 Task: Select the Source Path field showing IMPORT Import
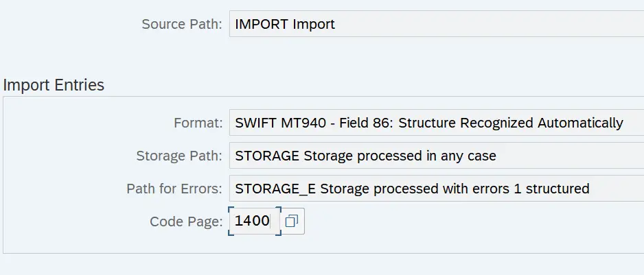(437, 24)
